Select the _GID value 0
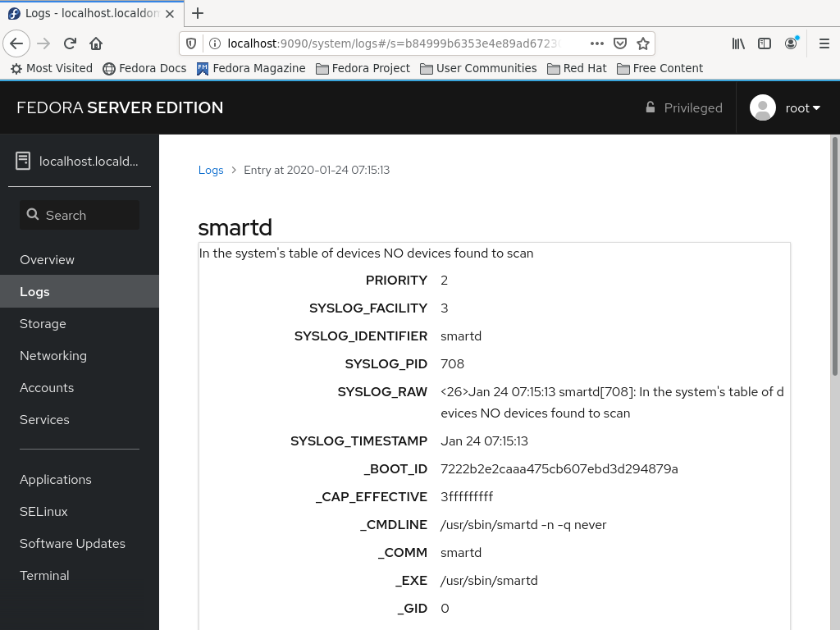This screenshot has height=630, width=840. coord(445,608)
